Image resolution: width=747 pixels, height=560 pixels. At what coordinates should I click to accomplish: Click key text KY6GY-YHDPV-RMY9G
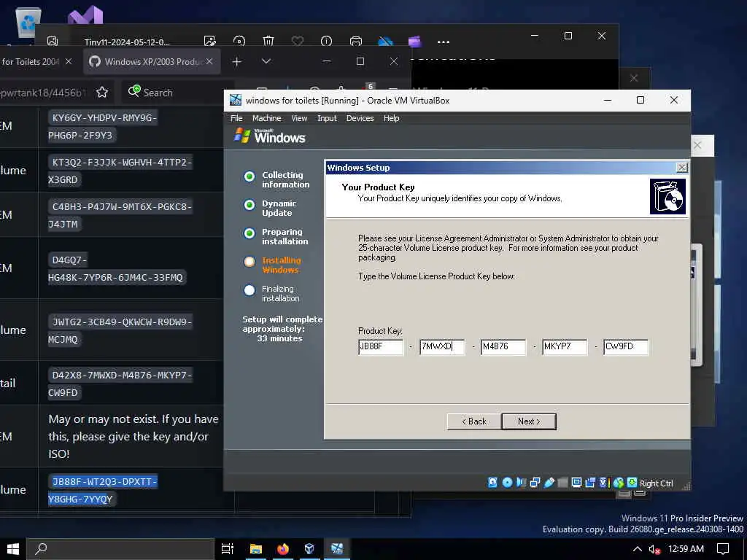point(102,117)
